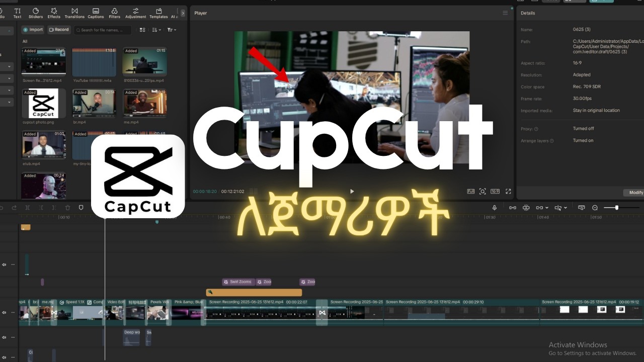Open main video track more options

coord(13,313)
